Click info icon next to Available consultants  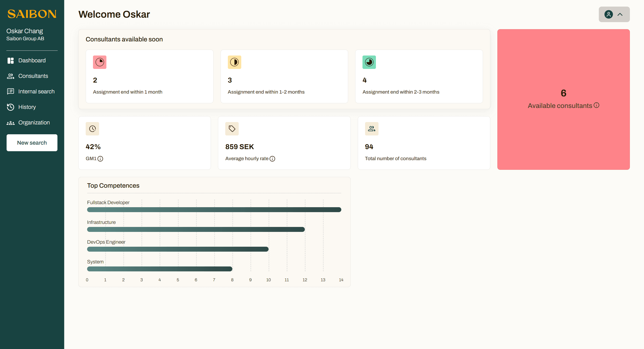596,105
